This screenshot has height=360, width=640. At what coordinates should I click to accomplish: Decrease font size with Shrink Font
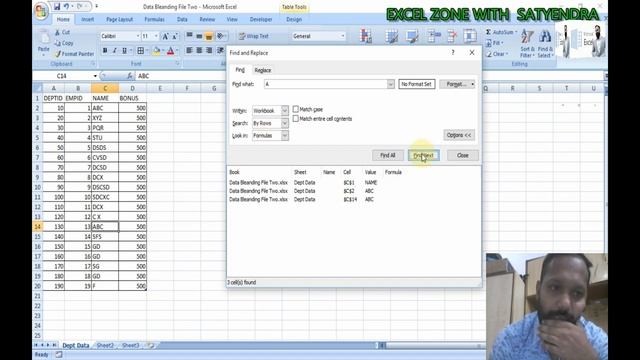(x=175, y=36)
